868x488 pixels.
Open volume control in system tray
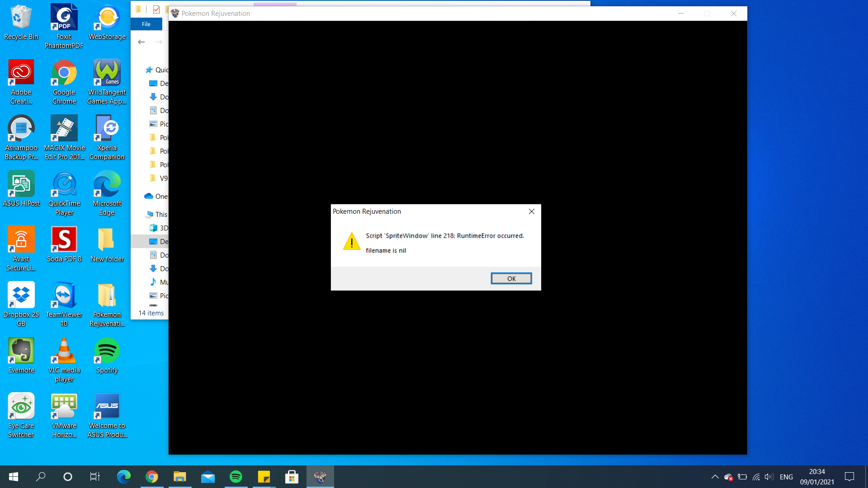tap(769, 477)
